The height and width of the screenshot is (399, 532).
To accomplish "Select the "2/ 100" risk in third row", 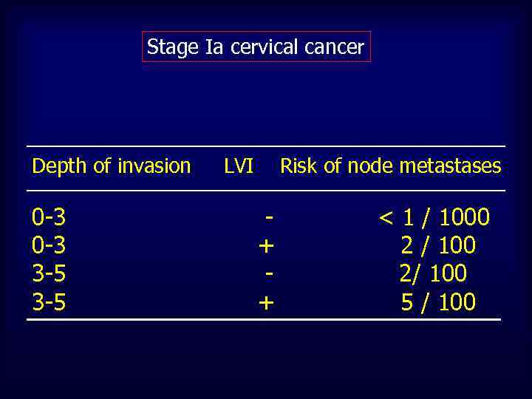I will [433, 273].
